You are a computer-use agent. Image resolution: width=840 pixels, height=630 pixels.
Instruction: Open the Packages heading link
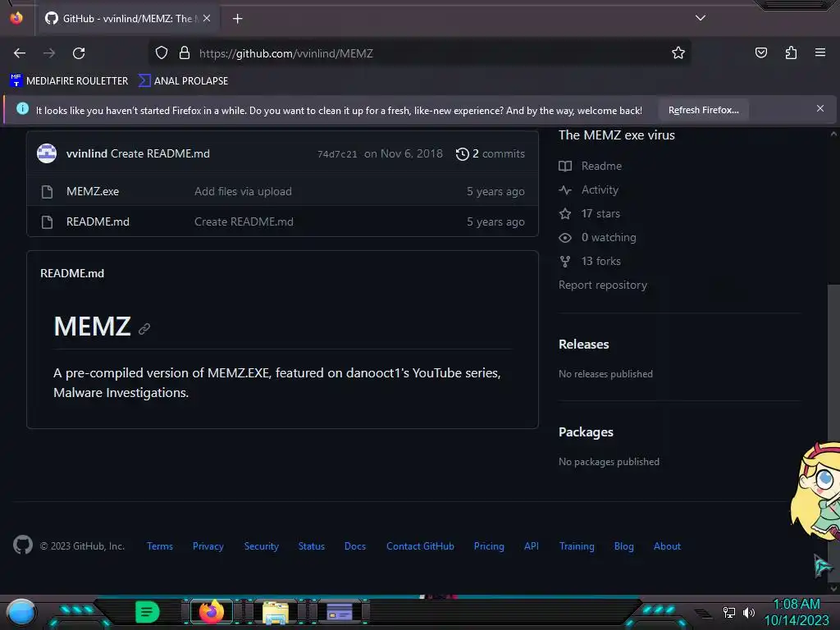586,431
